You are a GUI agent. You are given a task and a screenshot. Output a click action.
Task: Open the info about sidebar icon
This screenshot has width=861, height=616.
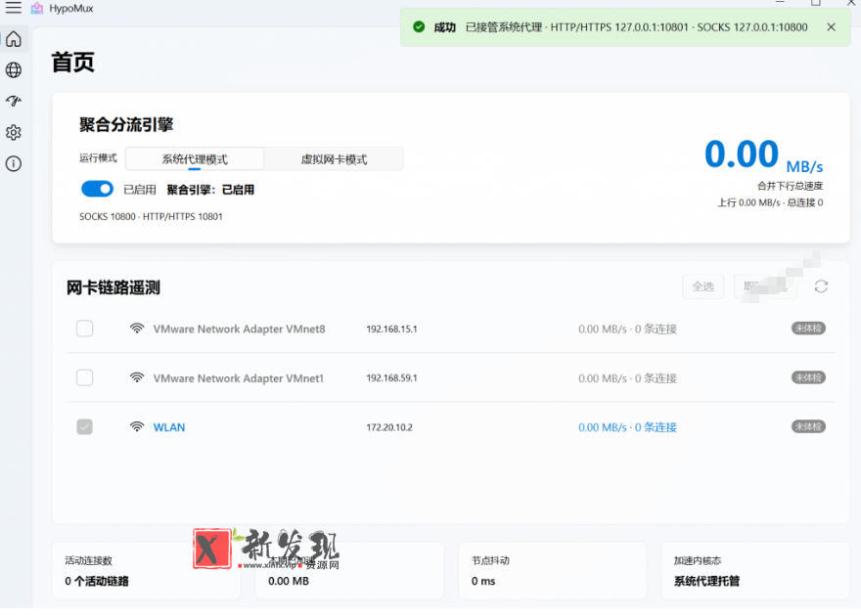click(14, 163)
